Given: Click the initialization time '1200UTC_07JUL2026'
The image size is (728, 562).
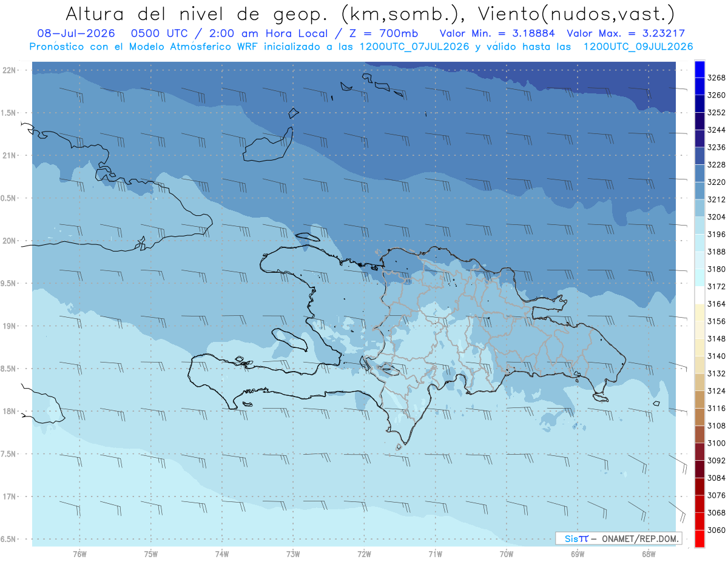Looking at the screenshot, I should tap(414, 47).
